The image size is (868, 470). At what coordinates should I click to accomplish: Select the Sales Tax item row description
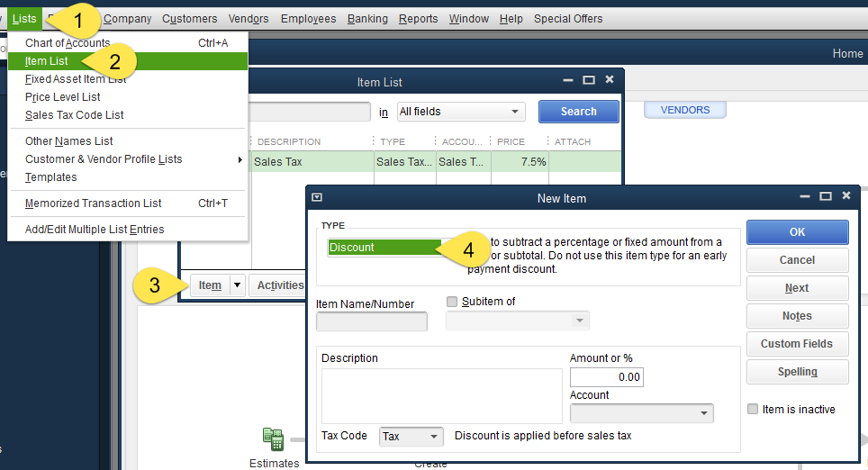point(312,162)
